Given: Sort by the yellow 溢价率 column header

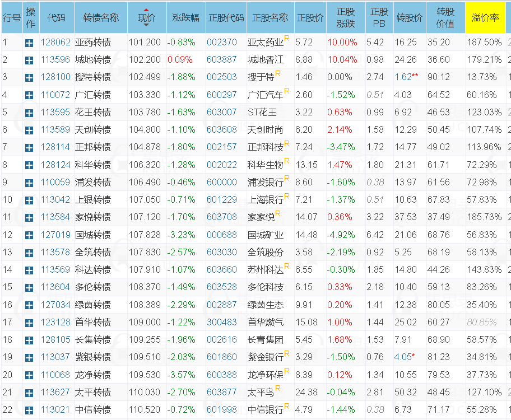Looking at the screenshot, I should point(485,17).
